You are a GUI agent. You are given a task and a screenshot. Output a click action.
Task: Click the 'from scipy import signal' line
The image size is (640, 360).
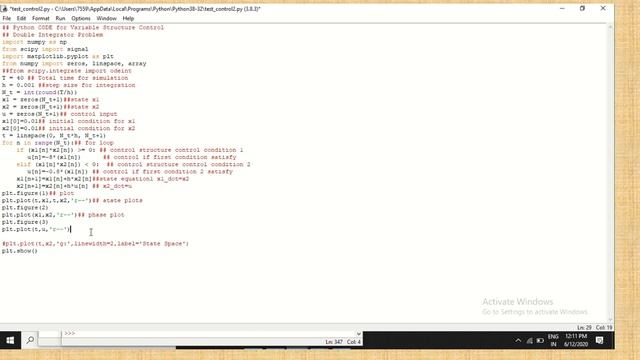(x=45, y=49)
